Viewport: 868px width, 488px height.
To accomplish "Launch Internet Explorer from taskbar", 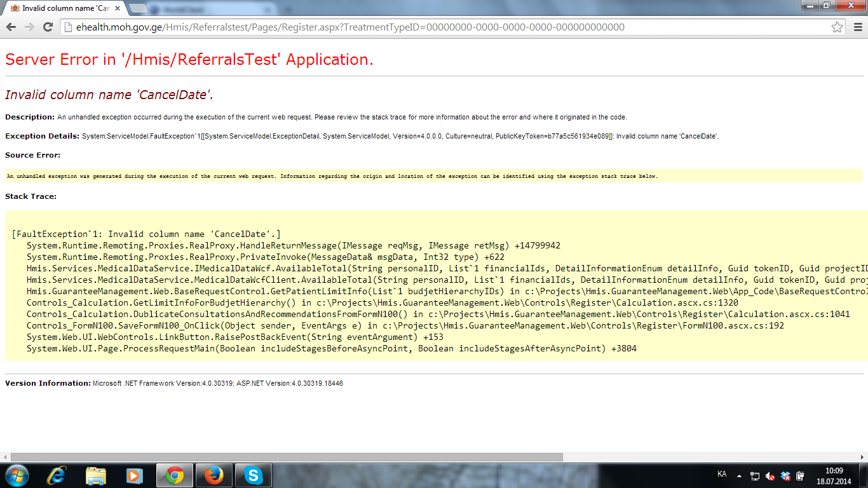I will (58, 475).
